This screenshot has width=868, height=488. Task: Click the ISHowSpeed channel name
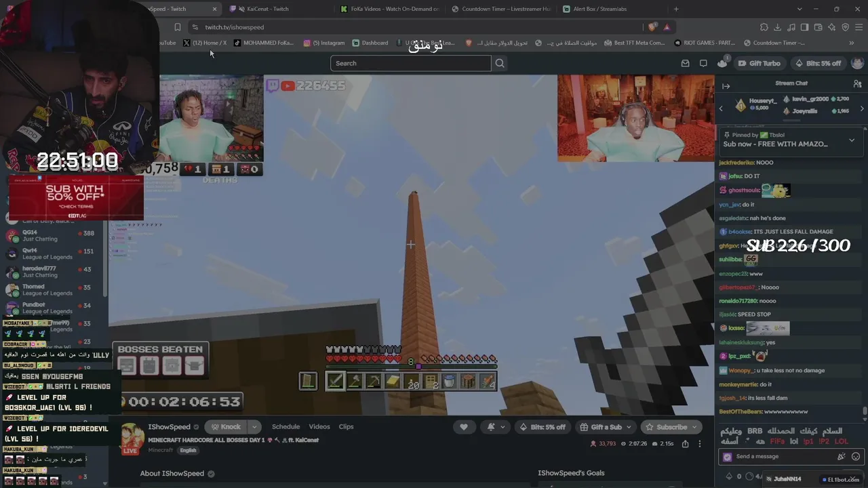(170, 427)
